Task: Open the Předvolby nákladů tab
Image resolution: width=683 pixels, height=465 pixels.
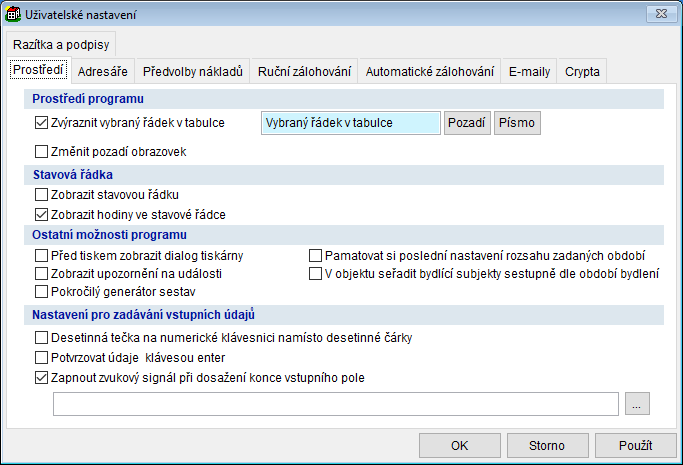Action: click(192, 71)
